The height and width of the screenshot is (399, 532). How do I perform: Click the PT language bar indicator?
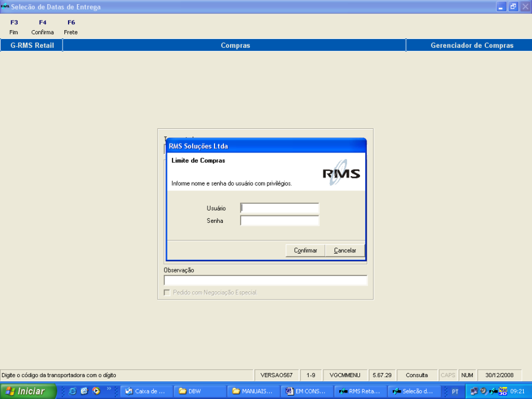coord(455,391)
